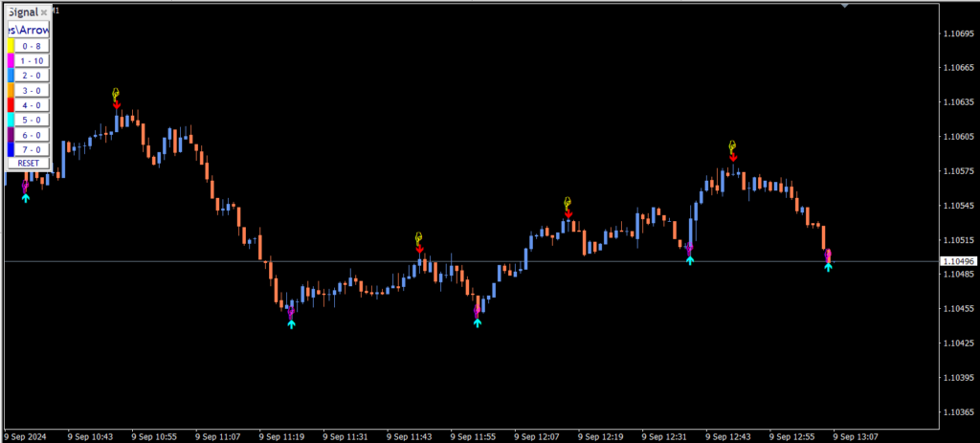Click the yellow signal marker above 12:07 peak

click(568, 203)
